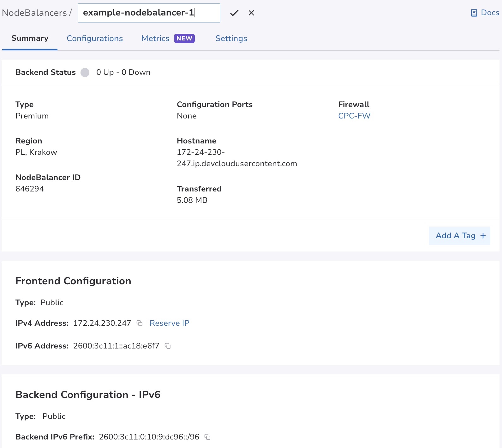
Task: Switch to the Settings tab
Action: (231, 38)
